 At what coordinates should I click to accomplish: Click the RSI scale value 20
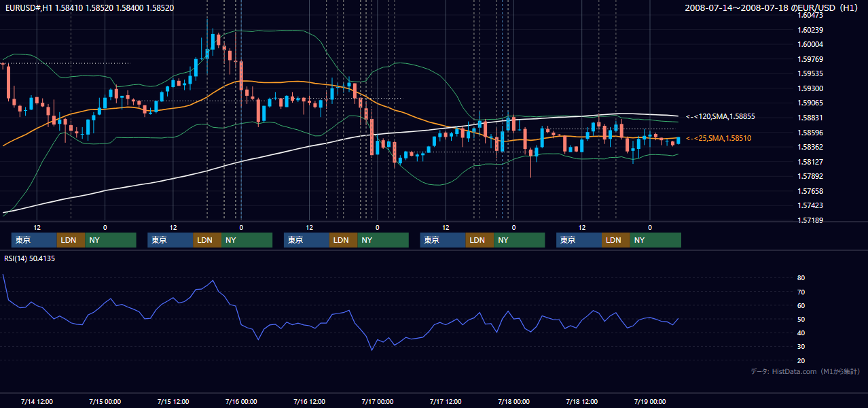click(x=801, y=360)
